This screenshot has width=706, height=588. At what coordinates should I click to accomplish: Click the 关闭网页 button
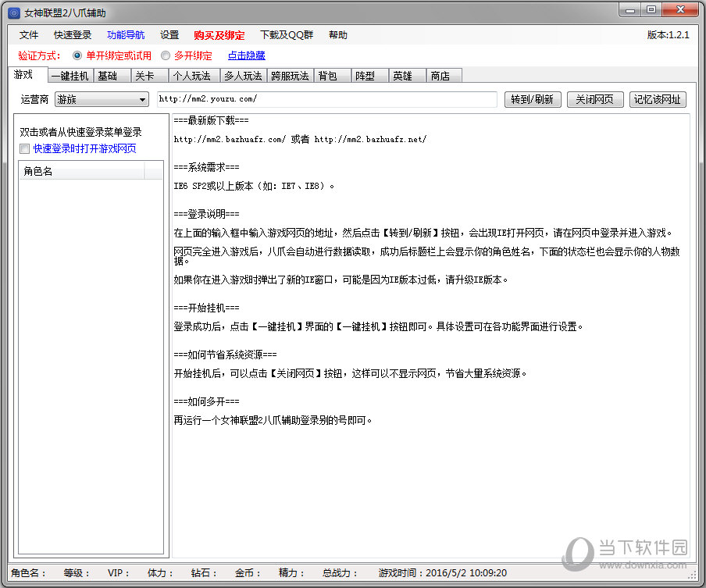595,99
